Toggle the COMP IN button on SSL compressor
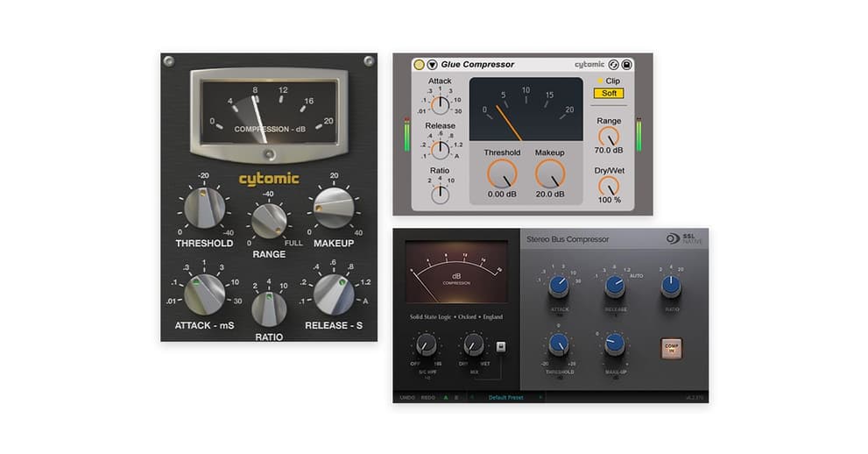868x454 pixels. pos(672,348)
